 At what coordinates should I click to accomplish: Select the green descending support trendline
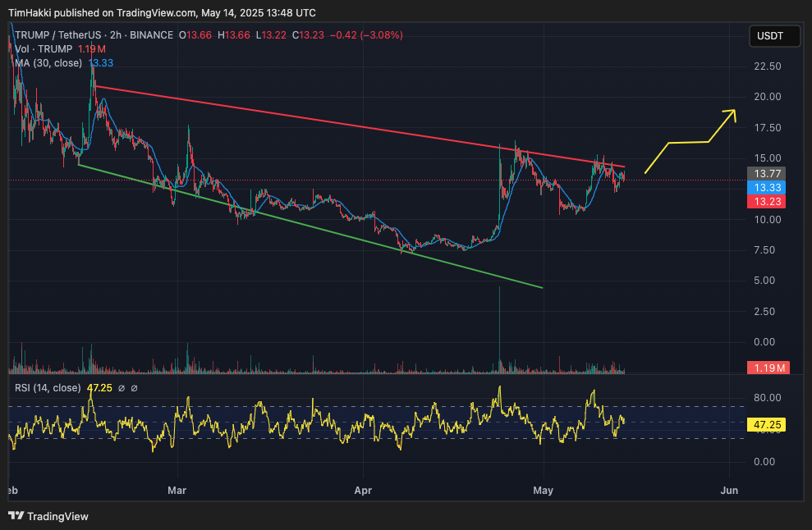click(310, 226)
